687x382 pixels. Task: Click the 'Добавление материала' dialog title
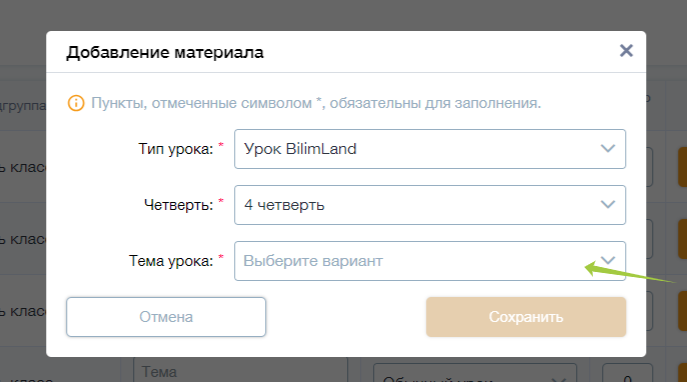click(165, 53)
